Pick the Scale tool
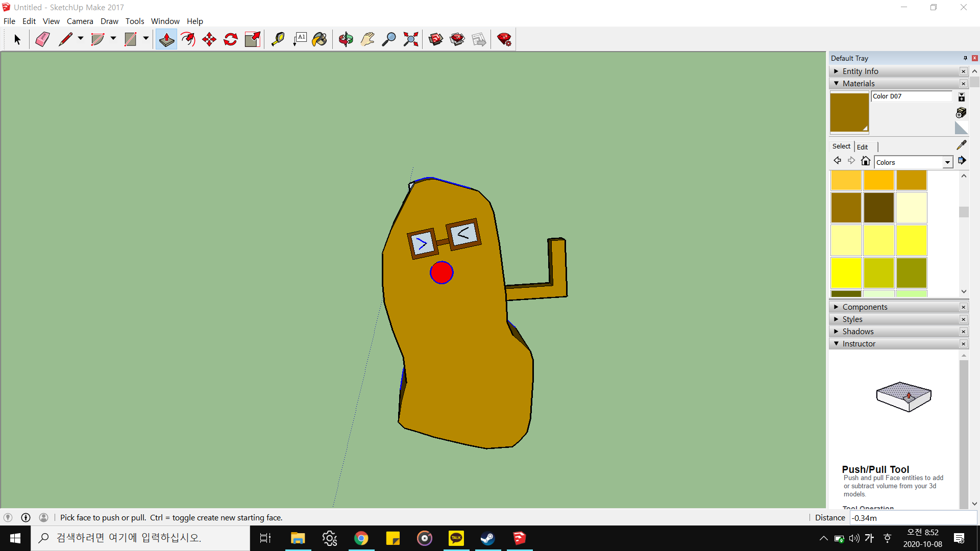The width and height of the screenshot is (980, 551). point(253,39)
